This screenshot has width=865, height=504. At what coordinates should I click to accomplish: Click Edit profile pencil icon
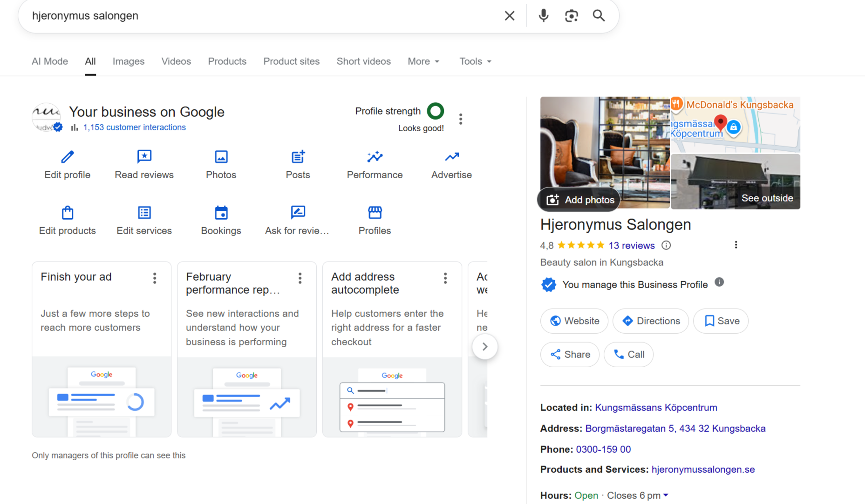click(68, 157)
